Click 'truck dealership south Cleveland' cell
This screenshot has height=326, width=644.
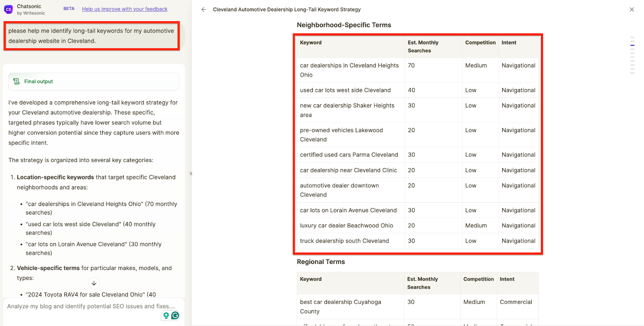point(351,241)
